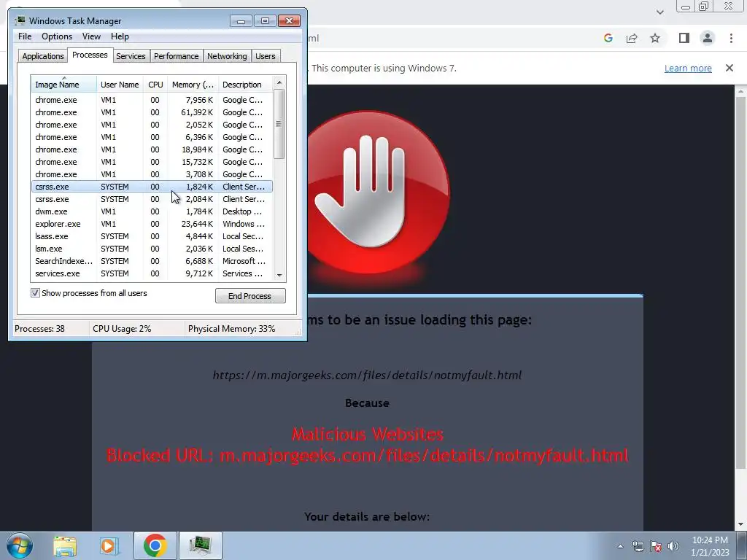747x560 pixels.
Task: Switch to Chrome taskbar button
Action: point(155,545)
